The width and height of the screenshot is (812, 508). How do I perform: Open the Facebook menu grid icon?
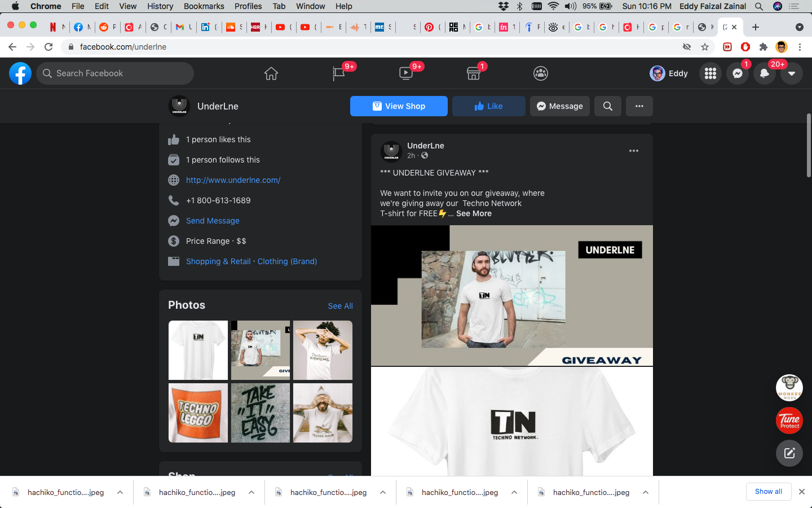(x=710, y=73)
